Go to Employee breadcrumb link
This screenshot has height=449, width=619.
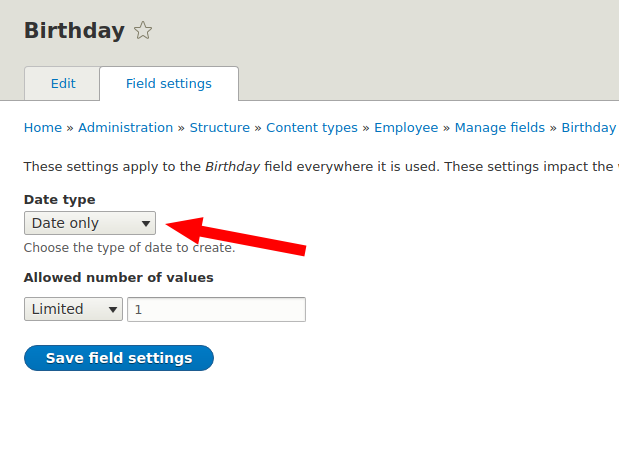406,128
